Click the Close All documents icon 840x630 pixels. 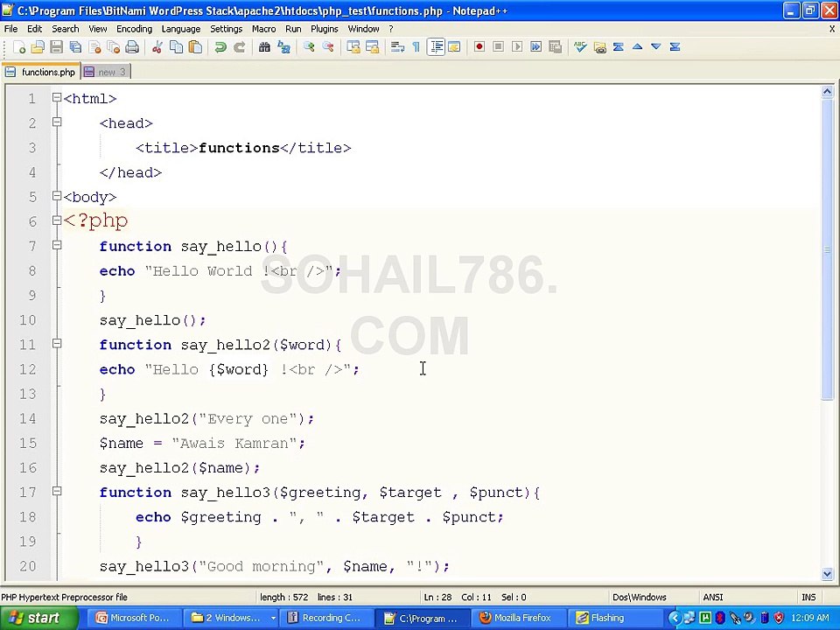coord(113,47)
